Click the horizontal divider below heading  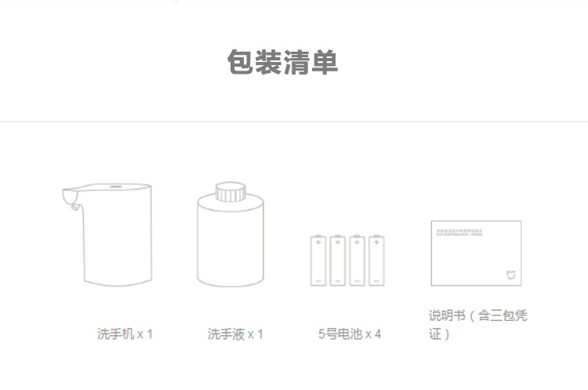coord(294,122)
